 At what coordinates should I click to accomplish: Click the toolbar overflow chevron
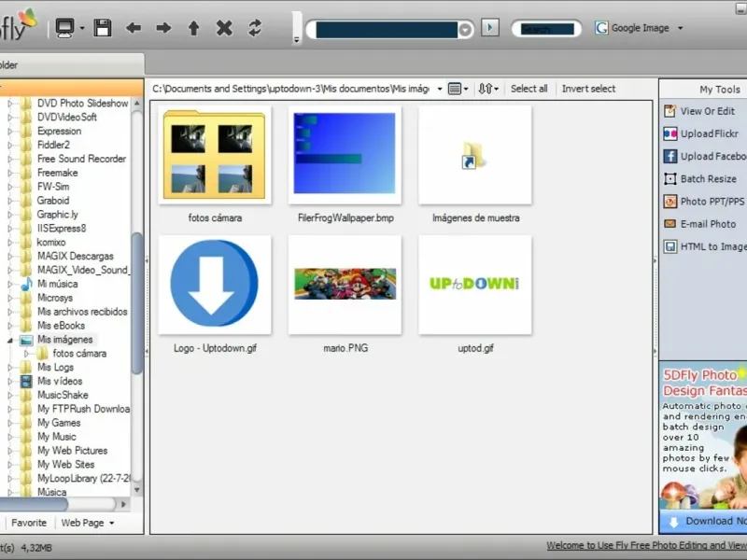tap(296, 40)
